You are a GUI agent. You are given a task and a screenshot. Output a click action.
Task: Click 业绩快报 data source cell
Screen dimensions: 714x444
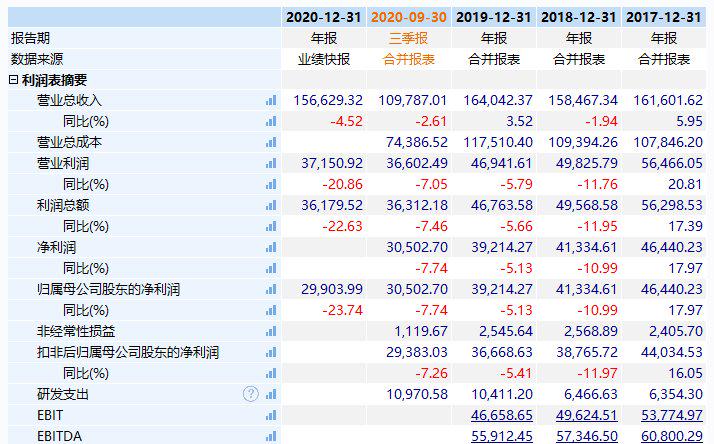point(325,59)
